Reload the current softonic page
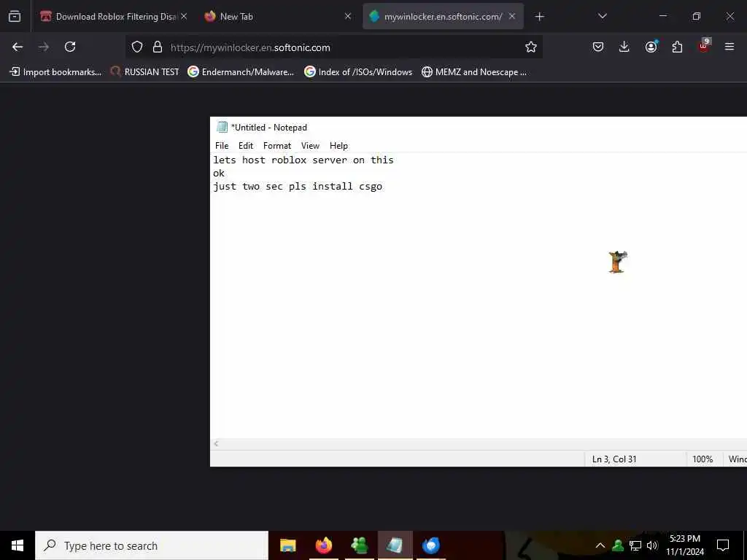 point(70,47)
